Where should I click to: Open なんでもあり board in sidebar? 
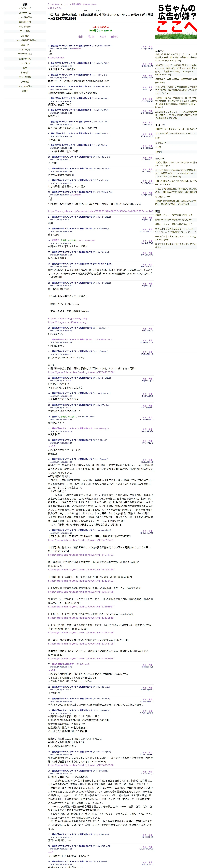pyautogui.click(x=25, y=27)
